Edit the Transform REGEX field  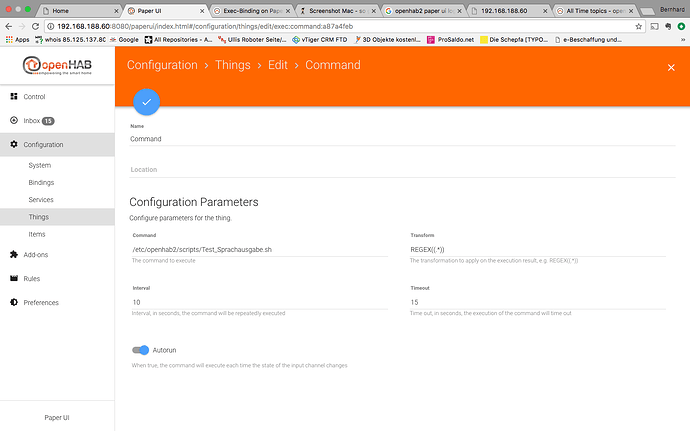tap(538, 250)
